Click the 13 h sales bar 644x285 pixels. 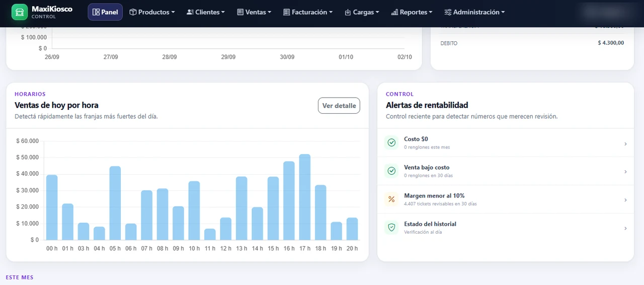(242, 208)
